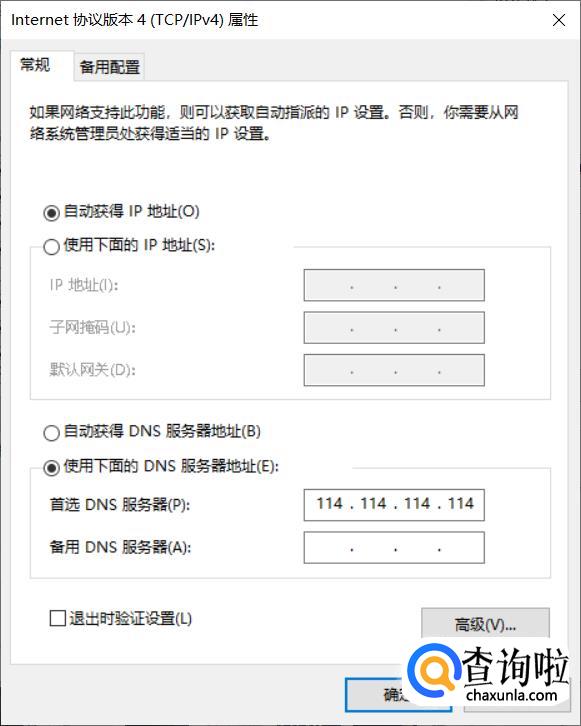
Task: Close the TCP/IPv4 properties dialog
Action: pos(559,20)
